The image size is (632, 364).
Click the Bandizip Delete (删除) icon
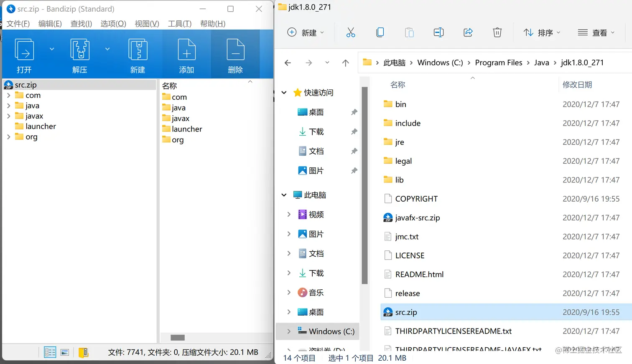coord(235,50)
